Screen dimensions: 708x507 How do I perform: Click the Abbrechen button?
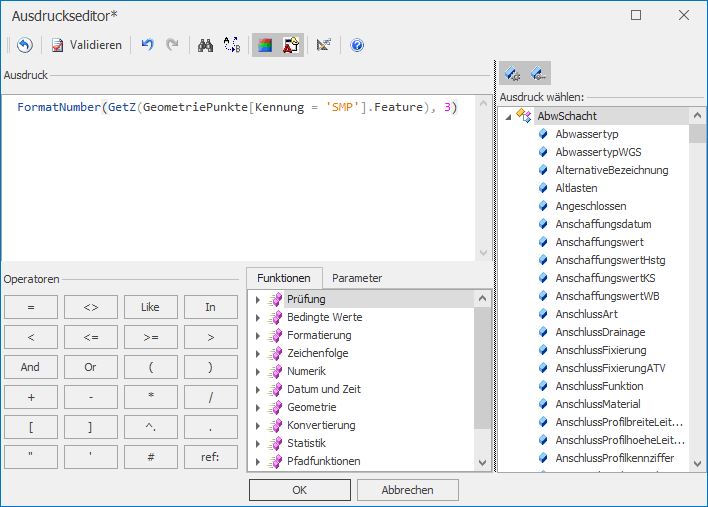[x=407, y=490]
